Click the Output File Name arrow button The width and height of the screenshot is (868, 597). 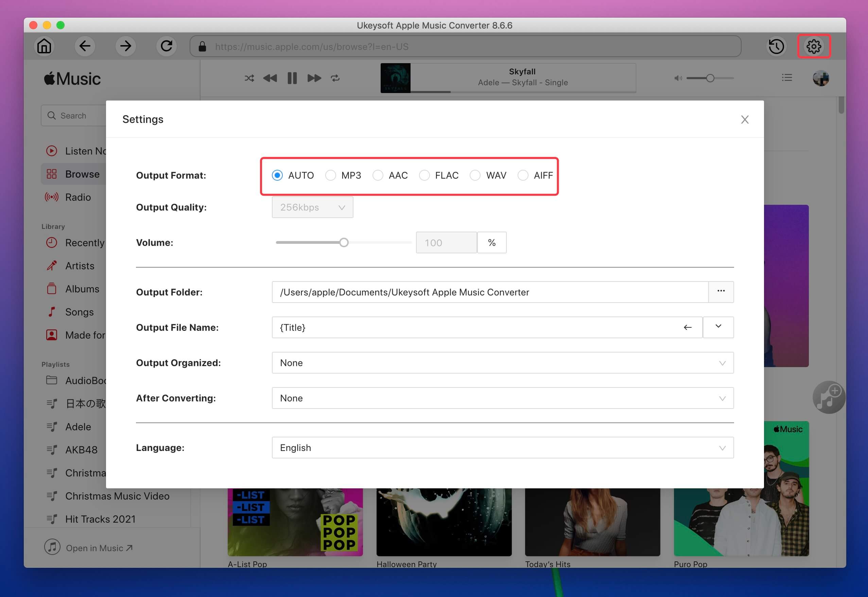pos(688,327)
